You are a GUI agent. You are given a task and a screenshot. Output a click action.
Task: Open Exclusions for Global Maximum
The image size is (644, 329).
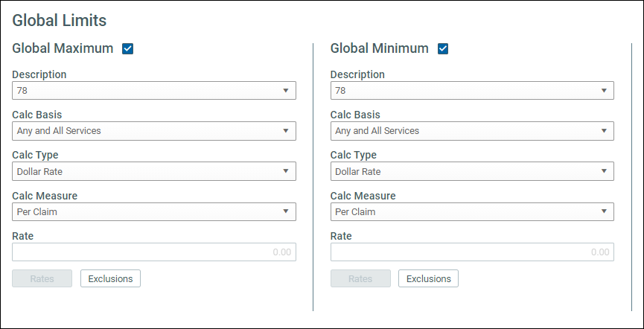[110, 278]
